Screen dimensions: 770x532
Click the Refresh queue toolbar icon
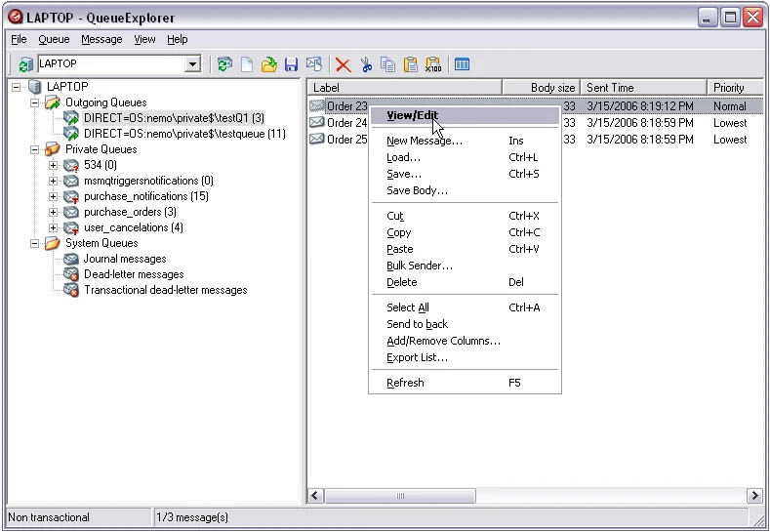click(224, 64)
